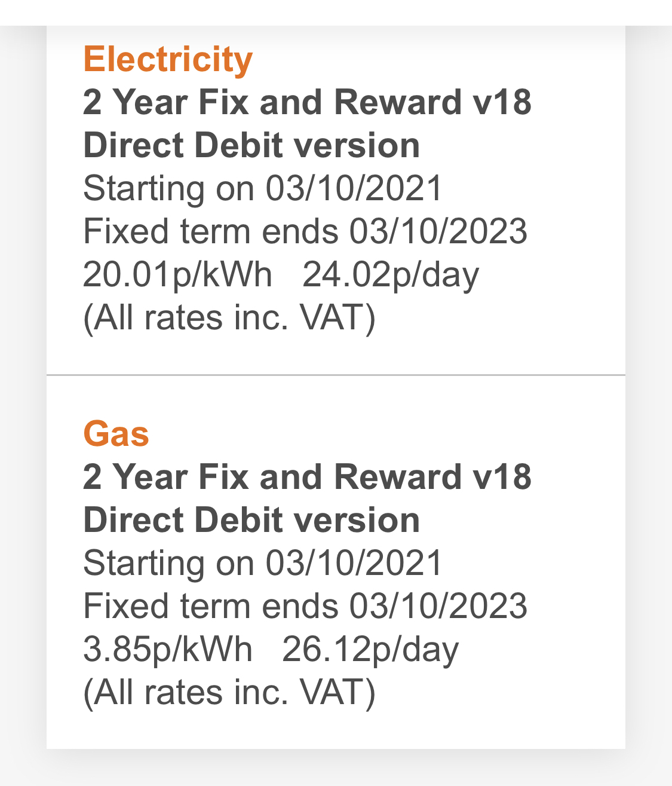Click gas tariff name 2 Year Fix and Reward v18
The image size is (672, 786).
pyautogui.click(x=307, y=476)
